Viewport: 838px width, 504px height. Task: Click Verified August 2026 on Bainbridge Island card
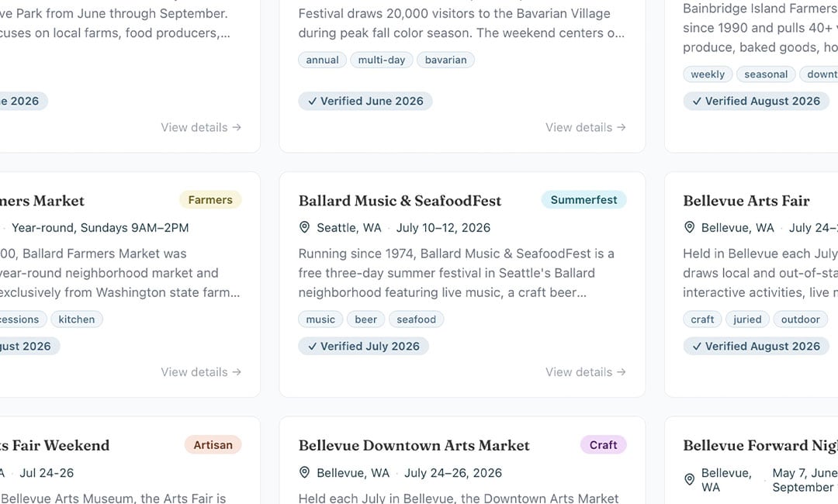(x=756, y=101)
